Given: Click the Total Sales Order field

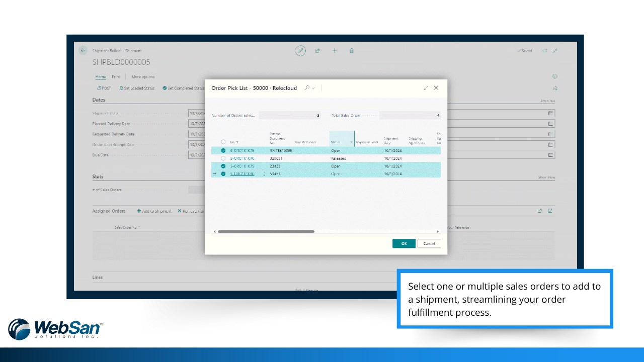Looking at the screenshot, I should (410, 115).
